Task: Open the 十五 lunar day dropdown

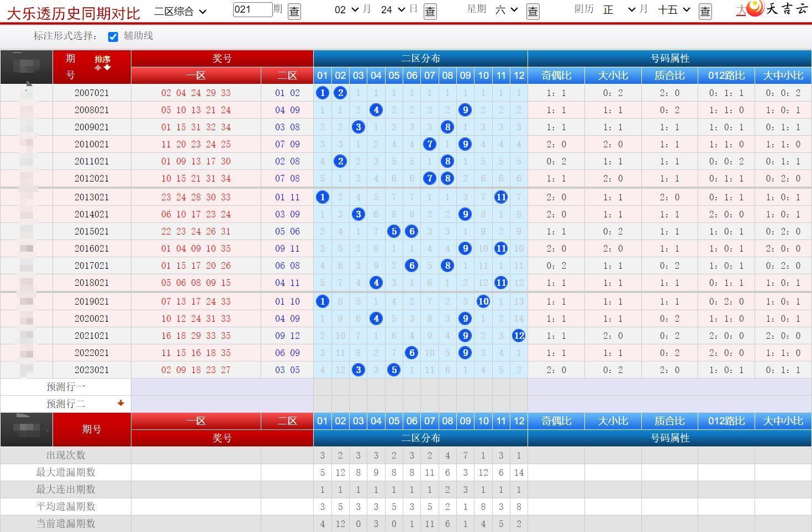Action: pyautogui.click(x=674, y=9)
